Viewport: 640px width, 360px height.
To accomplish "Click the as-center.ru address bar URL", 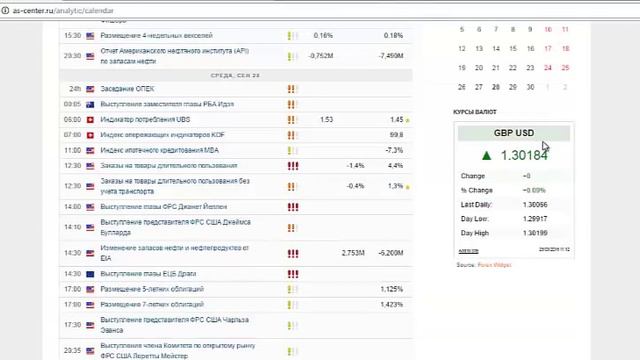I will [63, 11].
